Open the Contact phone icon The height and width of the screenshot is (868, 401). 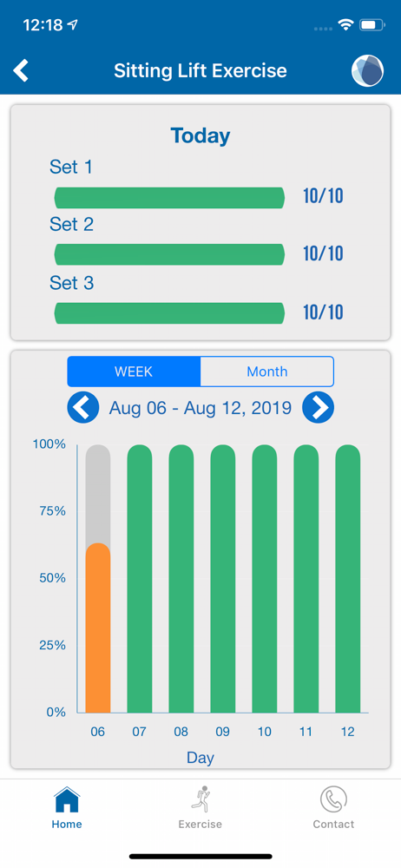pos(333,800)
